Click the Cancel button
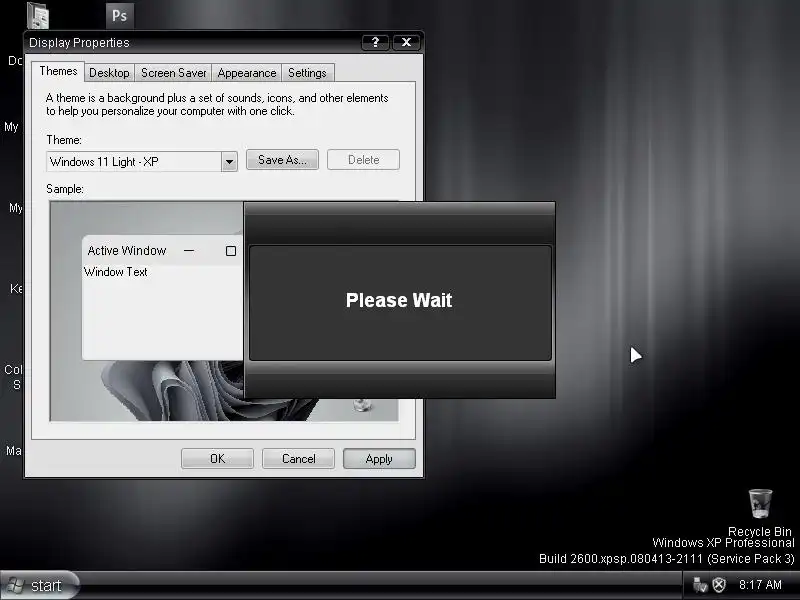This screenshot has width=800, height=600. pyautogui.click(x=298, y=459)
